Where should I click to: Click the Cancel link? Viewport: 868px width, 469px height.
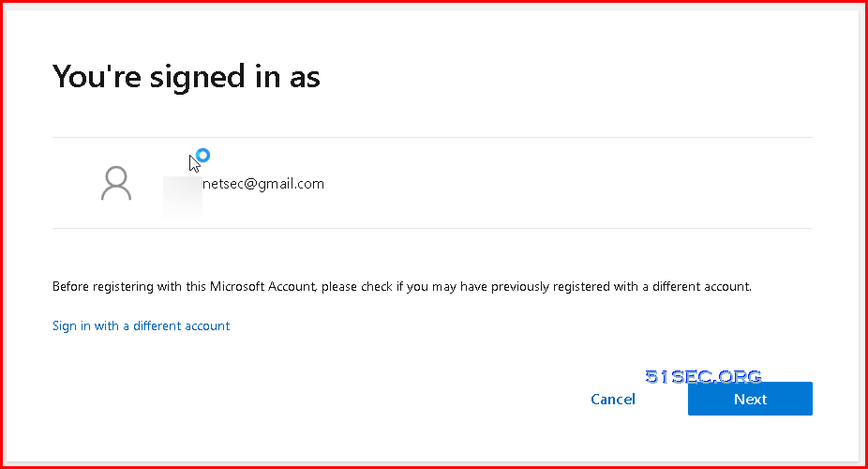tap(613, 400)
